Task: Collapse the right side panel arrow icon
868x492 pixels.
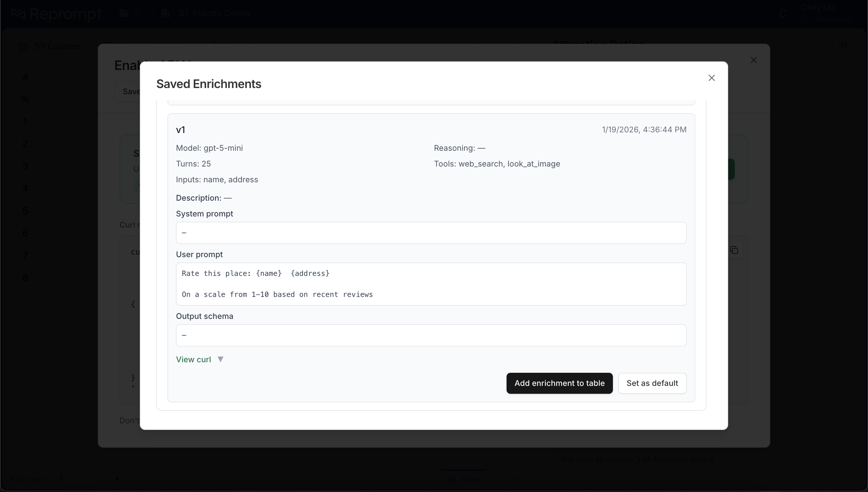Action: [842, 45]
